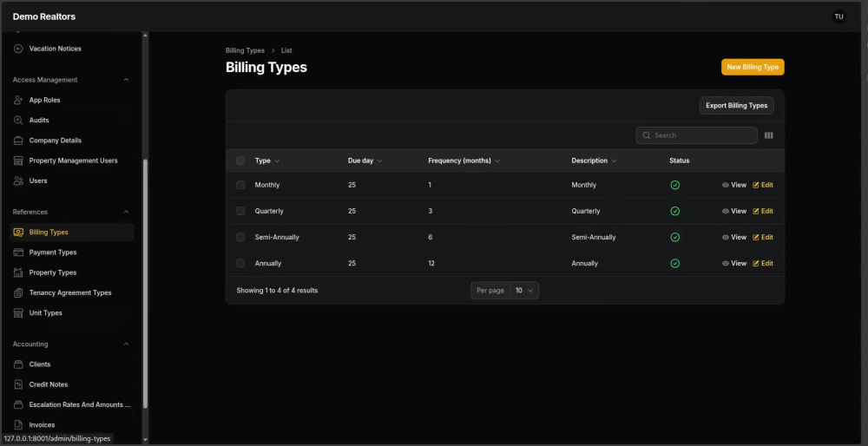Edit the Annually billing type
Screen dimensions: 868x446
coord(763,264)
